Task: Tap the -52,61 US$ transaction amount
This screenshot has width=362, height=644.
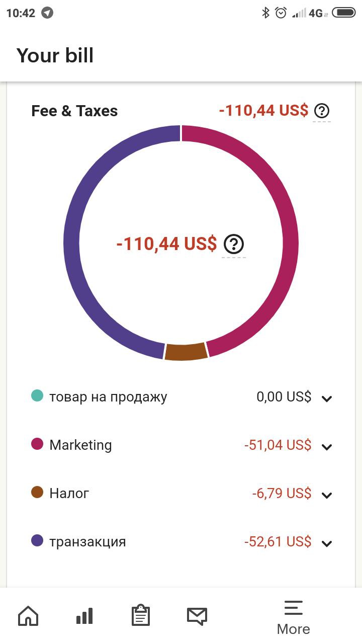Action: [278, 542]
